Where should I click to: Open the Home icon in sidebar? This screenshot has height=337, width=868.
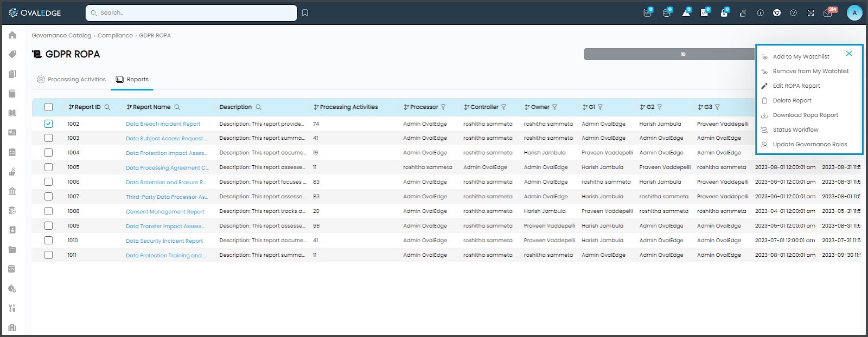[12, 35]
